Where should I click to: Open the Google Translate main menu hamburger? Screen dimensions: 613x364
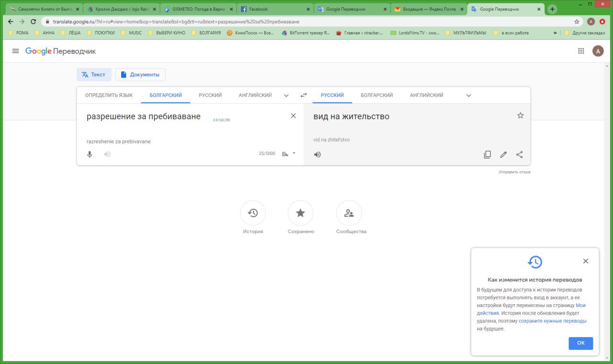coord(15,51)
